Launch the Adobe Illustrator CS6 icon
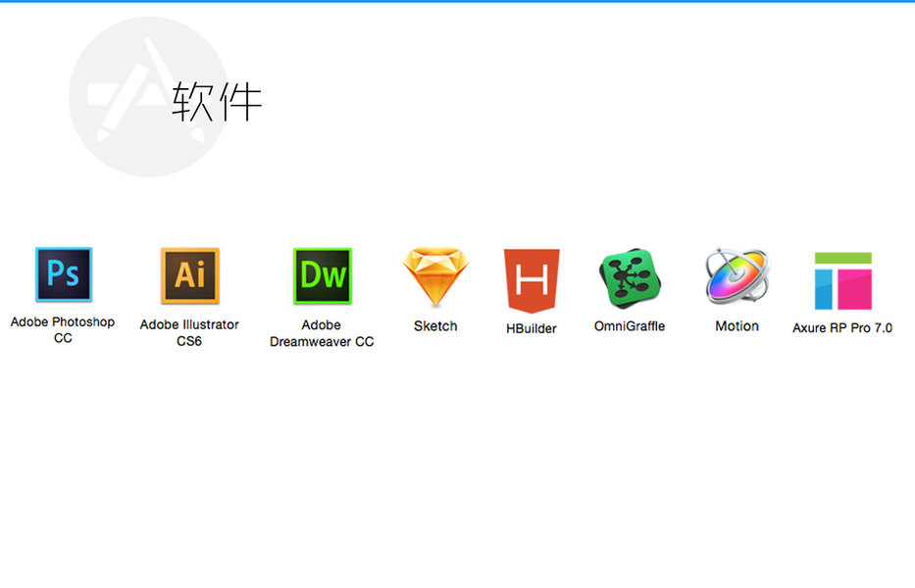The width and height of the screenshot is (915, 588). pos(190,275)
